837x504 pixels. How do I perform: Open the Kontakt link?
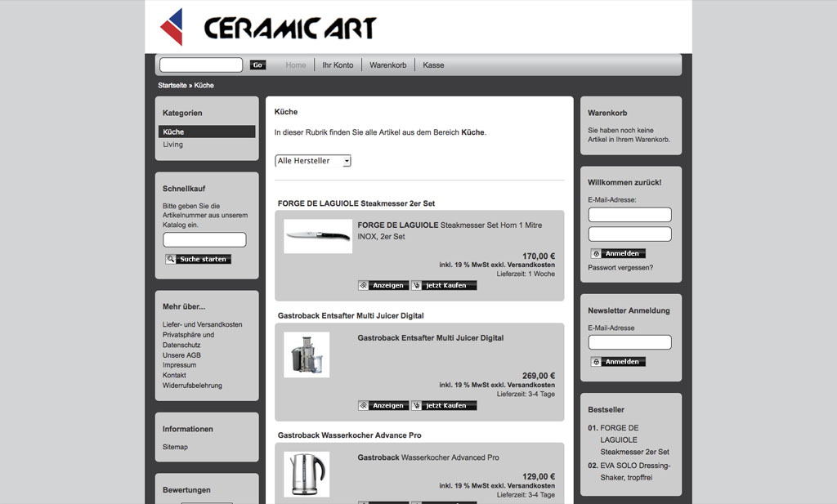click(175, 376)
